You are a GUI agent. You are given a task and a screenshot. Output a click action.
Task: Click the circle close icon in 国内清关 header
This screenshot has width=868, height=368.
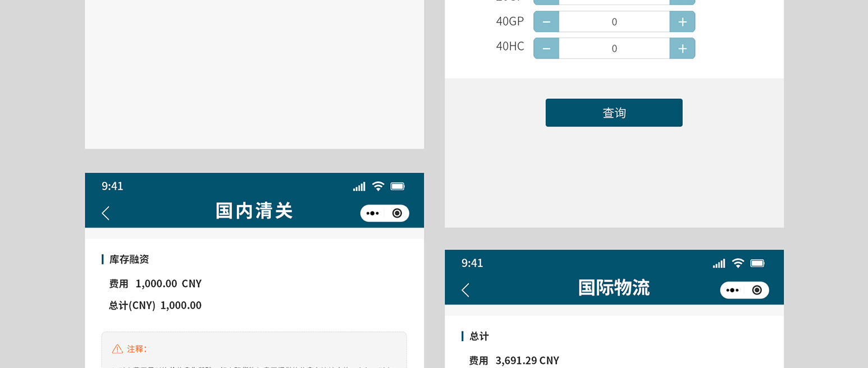397,213
